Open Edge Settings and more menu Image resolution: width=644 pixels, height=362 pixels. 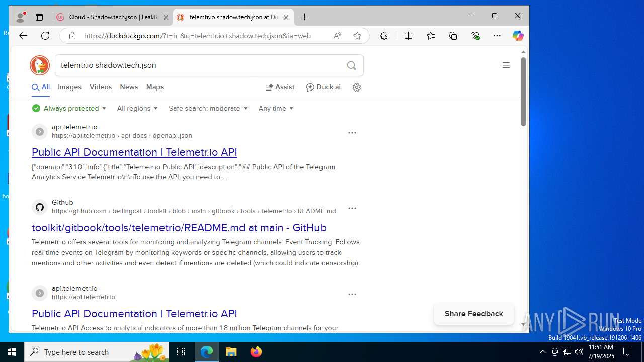pos(497,36)
